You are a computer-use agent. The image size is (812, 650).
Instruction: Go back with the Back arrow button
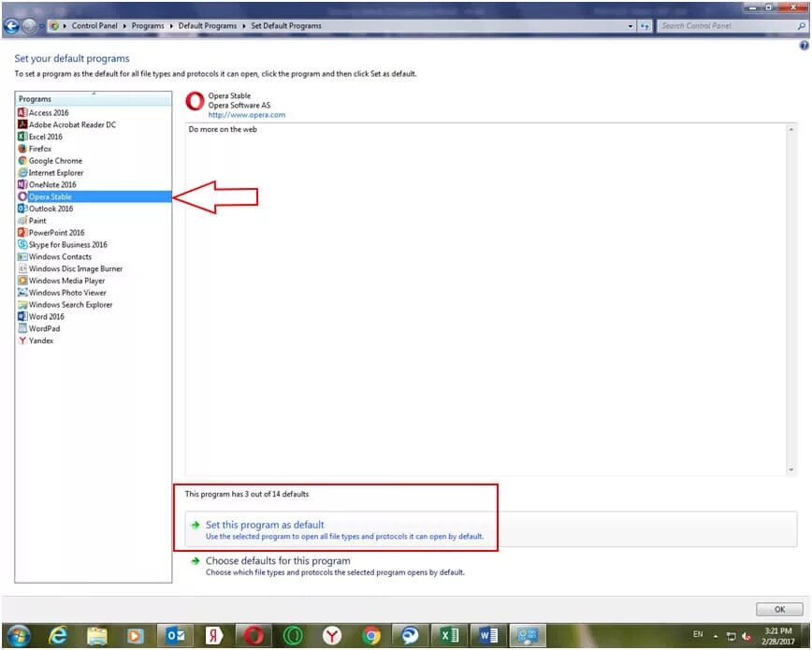click(x=11, y=25)
